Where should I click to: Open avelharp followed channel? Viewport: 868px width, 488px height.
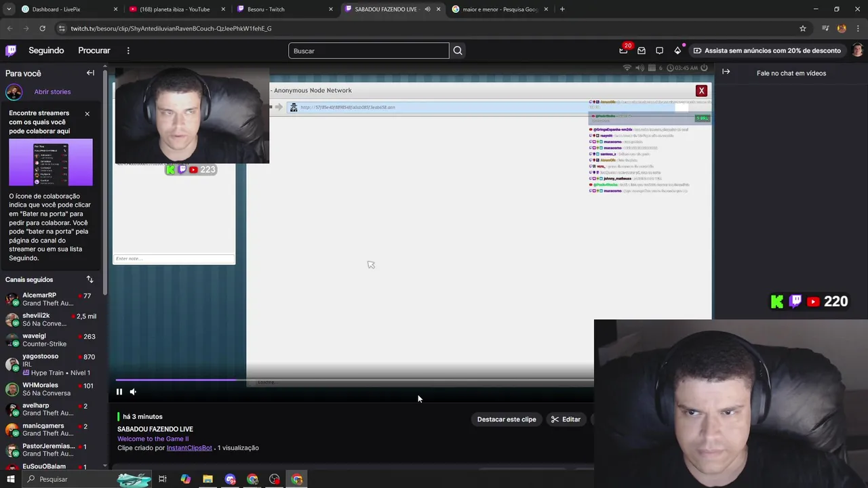click(53, 409)
